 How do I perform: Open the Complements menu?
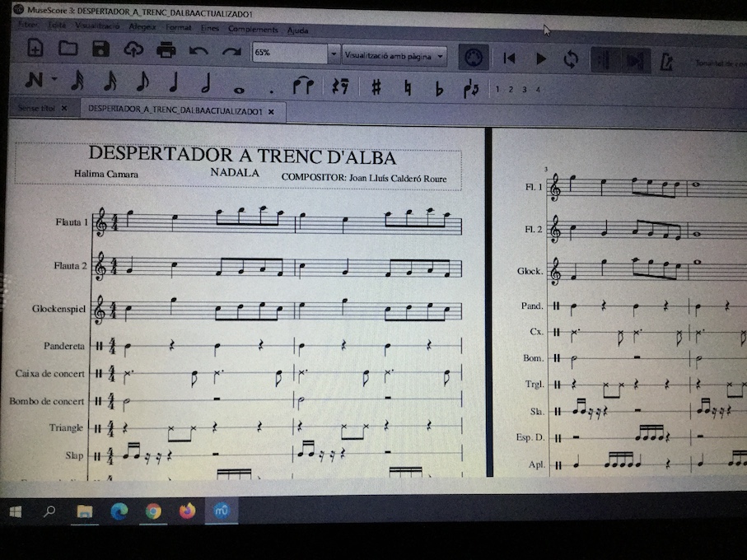point(253,30)
